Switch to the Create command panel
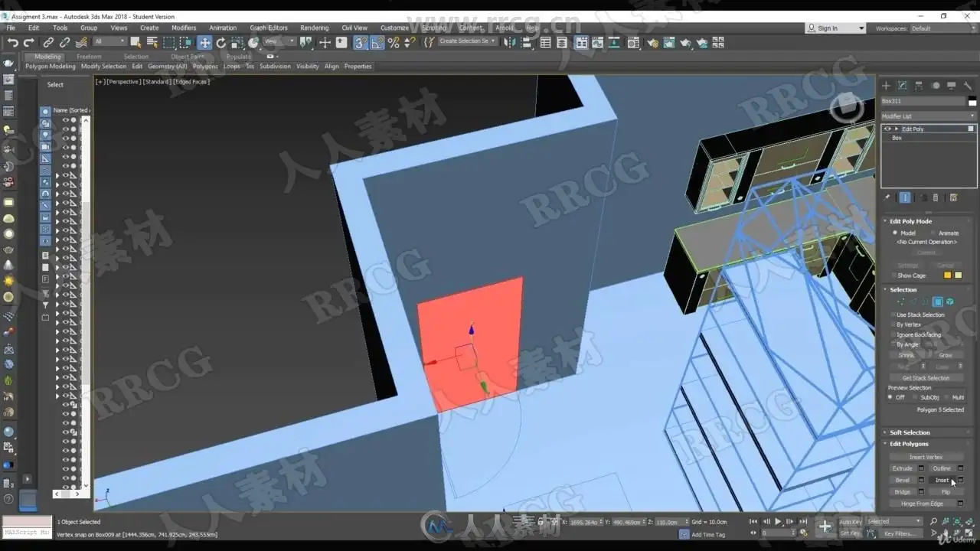The width and height of the screenshot is (980, 551). point(887,86)
